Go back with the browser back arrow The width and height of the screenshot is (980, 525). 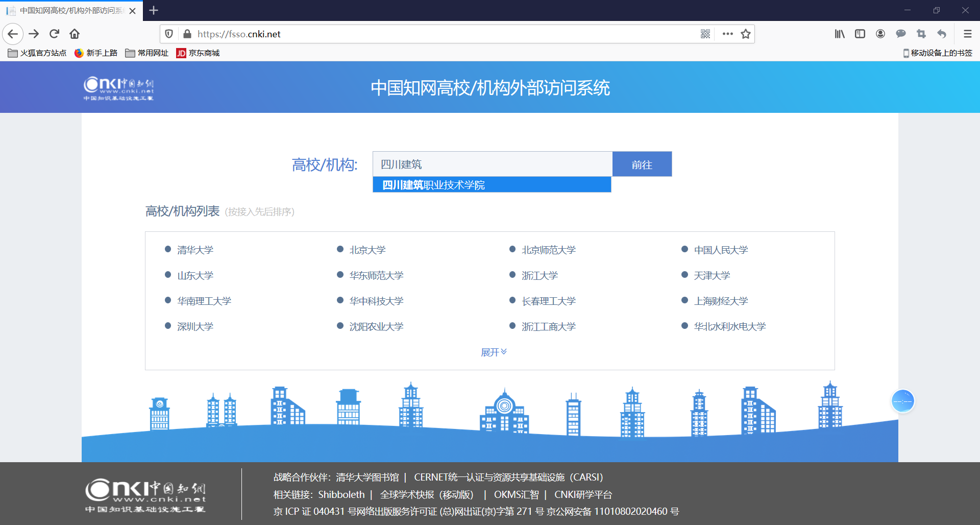(x=13, y=34)
